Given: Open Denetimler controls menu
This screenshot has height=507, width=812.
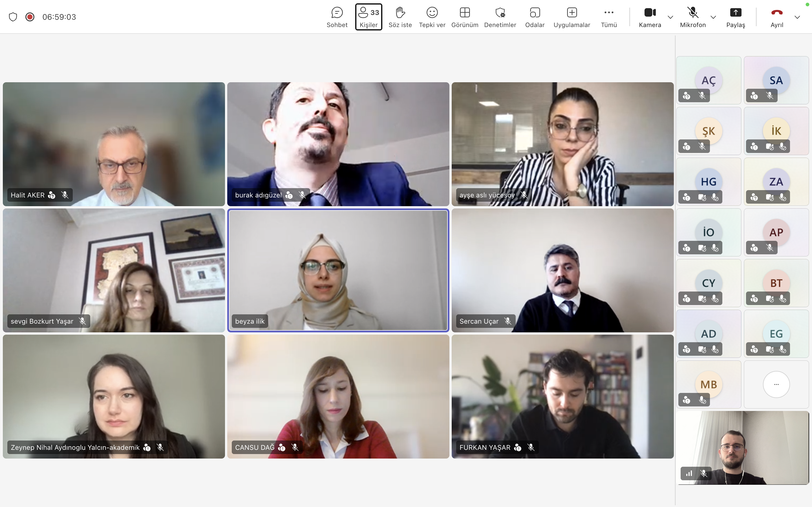Looking at the screenshot, I should coord(500,17).
